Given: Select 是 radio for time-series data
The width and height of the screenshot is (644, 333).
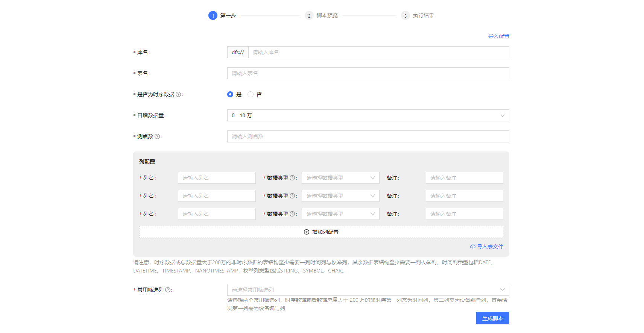Looking at the screenshot, I should (230, 94).
